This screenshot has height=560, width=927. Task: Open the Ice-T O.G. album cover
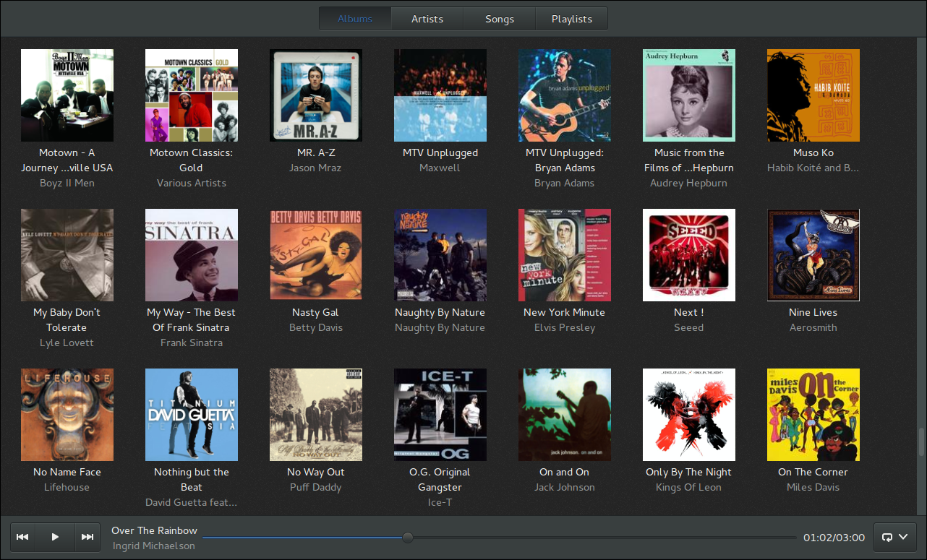click(440, 415)
